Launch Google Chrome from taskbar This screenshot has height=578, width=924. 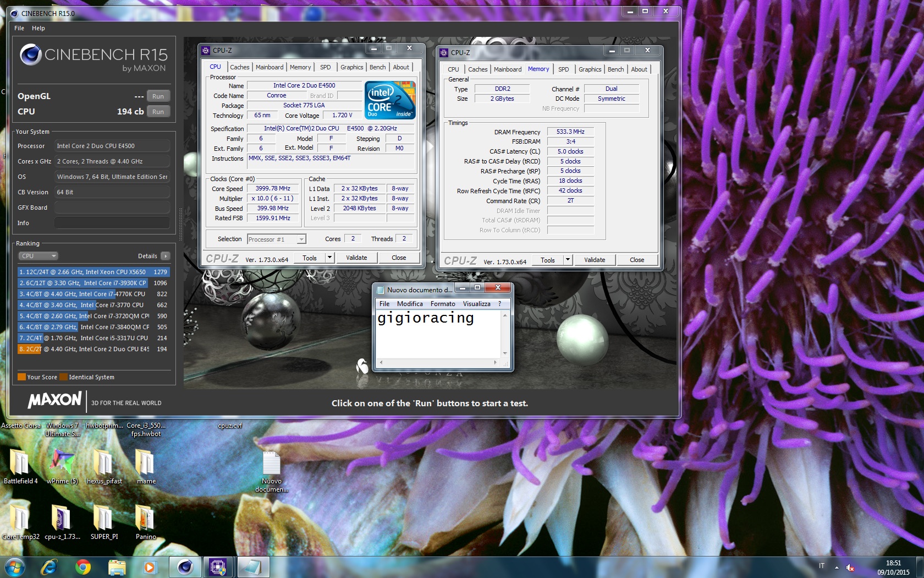point(83,567)
